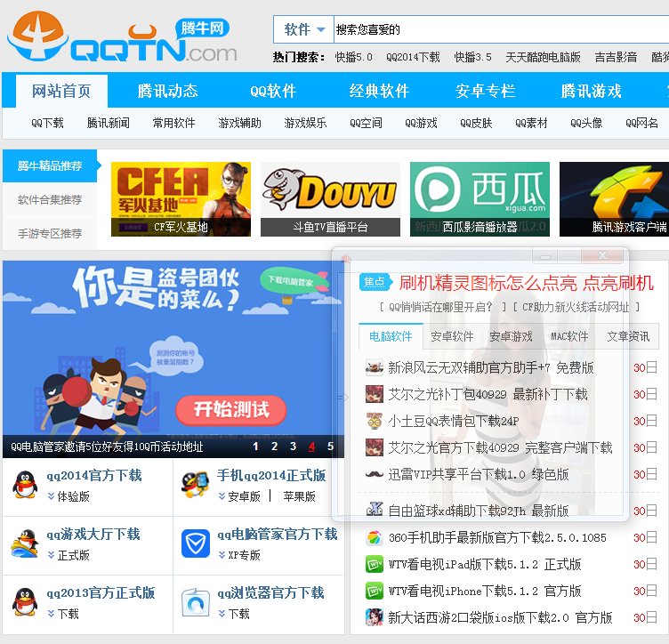The image size is (669, 644).
Task: Click the 安卓版 download link
Action: 244,496
